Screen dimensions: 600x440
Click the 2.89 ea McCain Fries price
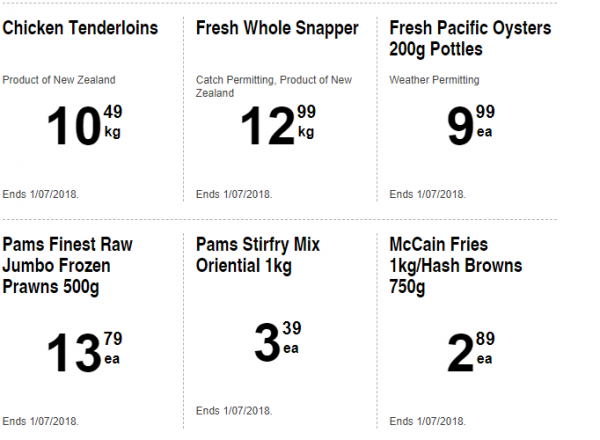coord(471,352)
